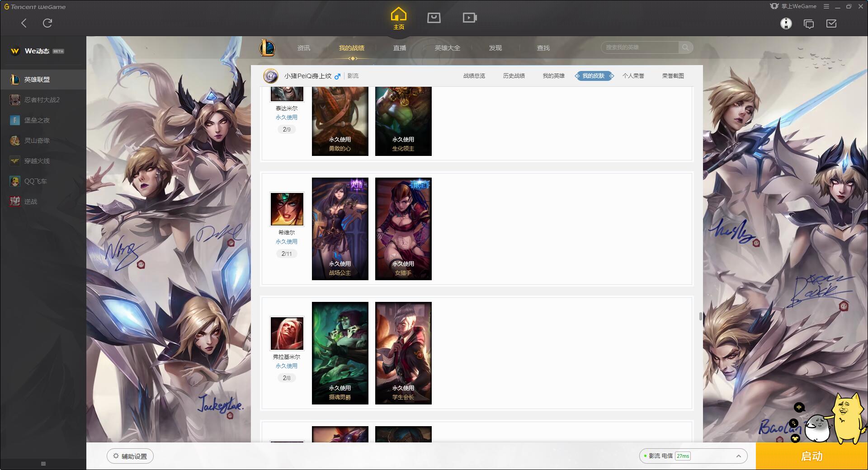Viewport: 868px width, 470px height.
Task: Open the 荣誉截图 sub-tab
Action: coord(673,76)
